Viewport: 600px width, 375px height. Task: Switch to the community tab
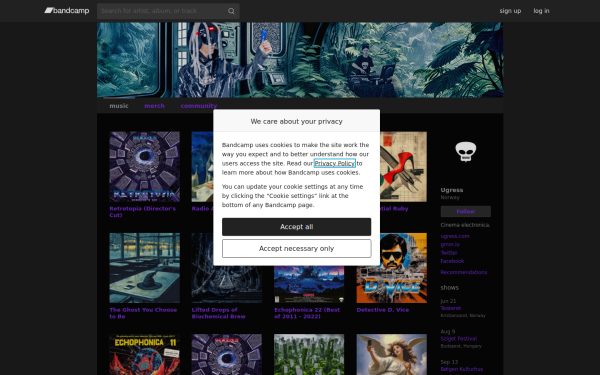199,106
